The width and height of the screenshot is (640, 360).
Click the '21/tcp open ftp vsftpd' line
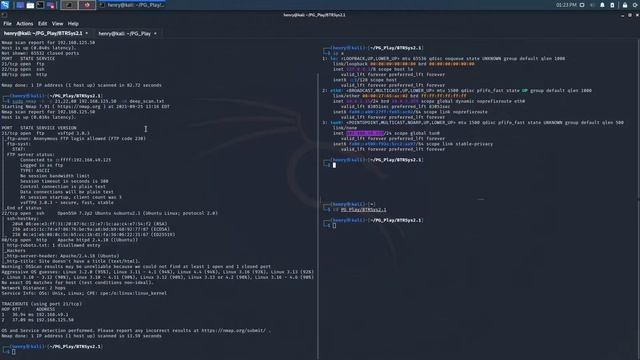pyautogui.click(x=46, y=133)
